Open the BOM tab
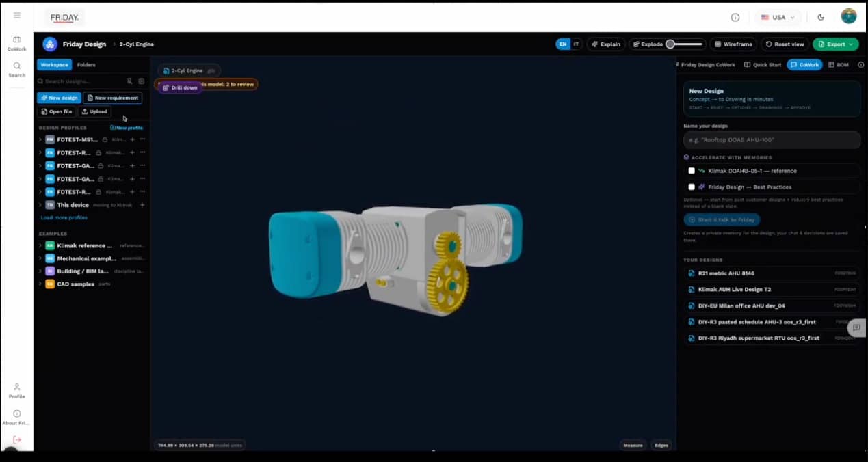Viewport: 868px width, 462px height. 839,64
